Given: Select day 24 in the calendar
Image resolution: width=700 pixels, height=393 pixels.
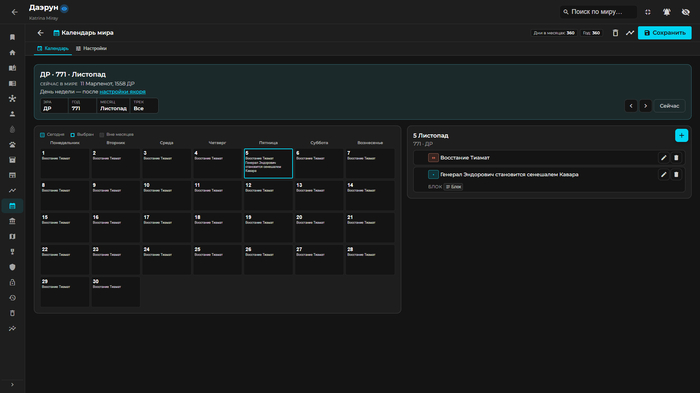Looking at the screenshot, I should (x=167, y=260).
